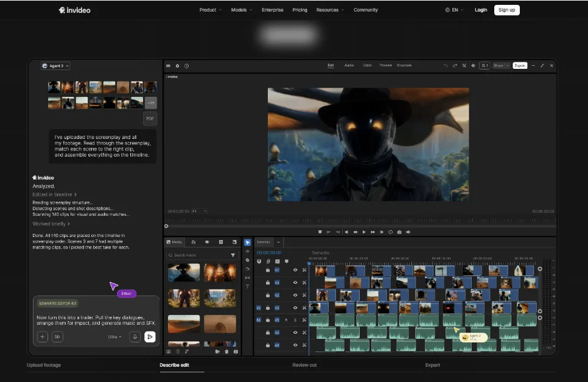Open the Login link
This screenshot has height=382, width=588.
coord(481,10)
